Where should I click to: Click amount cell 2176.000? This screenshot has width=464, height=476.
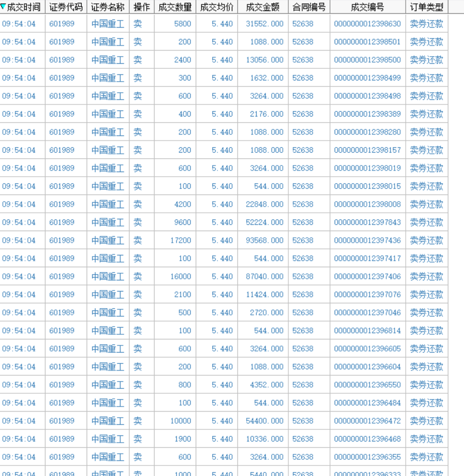(x=267, y=114)
